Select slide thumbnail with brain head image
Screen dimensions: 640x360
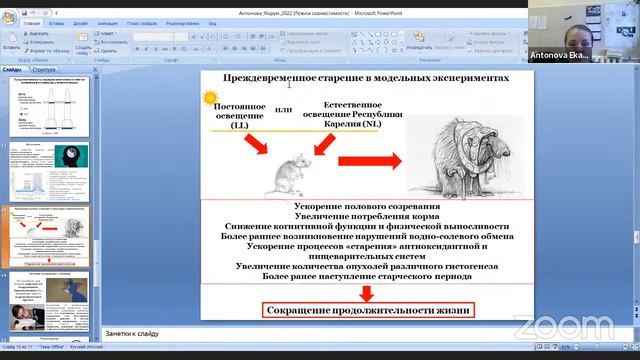[49, 172]
